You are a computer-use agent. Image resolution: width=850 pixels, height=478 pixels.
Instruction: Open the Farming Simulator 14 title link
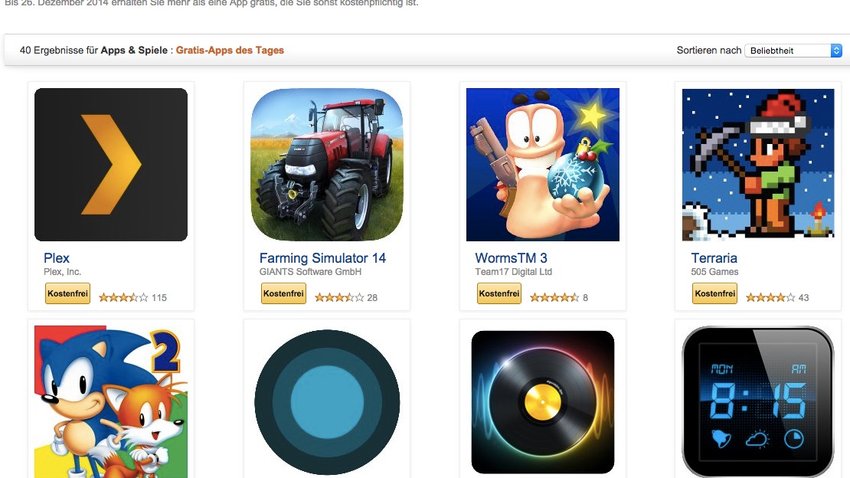click(323, 258)
